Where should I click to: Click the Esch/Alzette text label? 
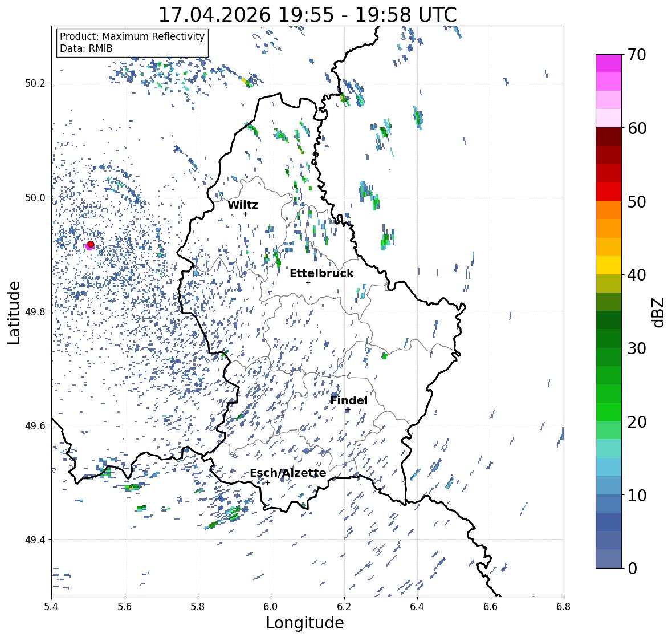[288, 473]
